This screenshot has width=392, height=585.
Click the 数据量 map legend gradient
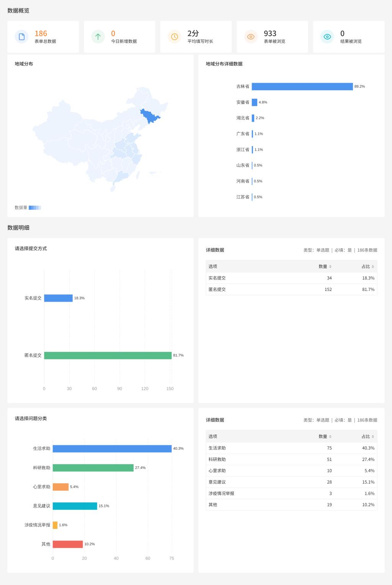pyautogui.click(x=35, y=208)
